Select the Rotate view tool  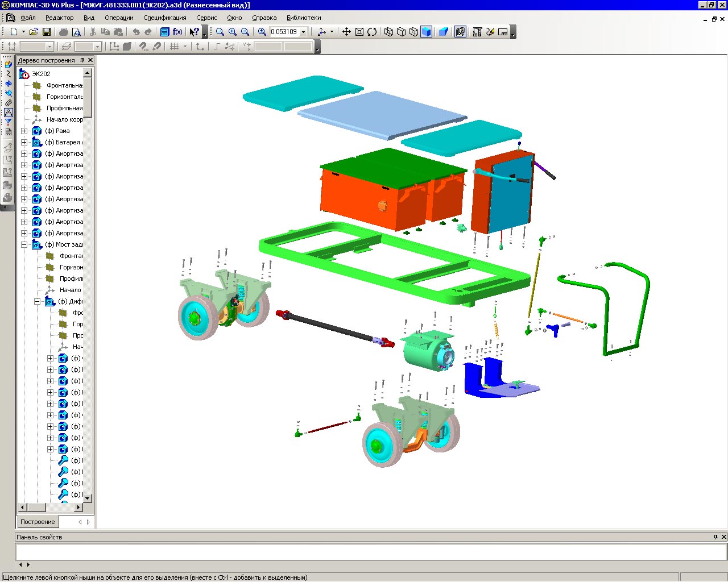tap(372, 32)
